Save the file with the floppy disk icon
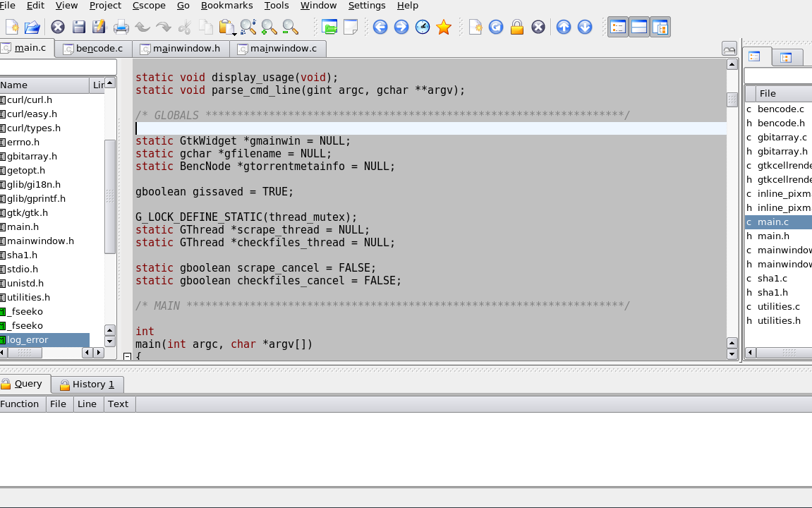 pos(79,27)
